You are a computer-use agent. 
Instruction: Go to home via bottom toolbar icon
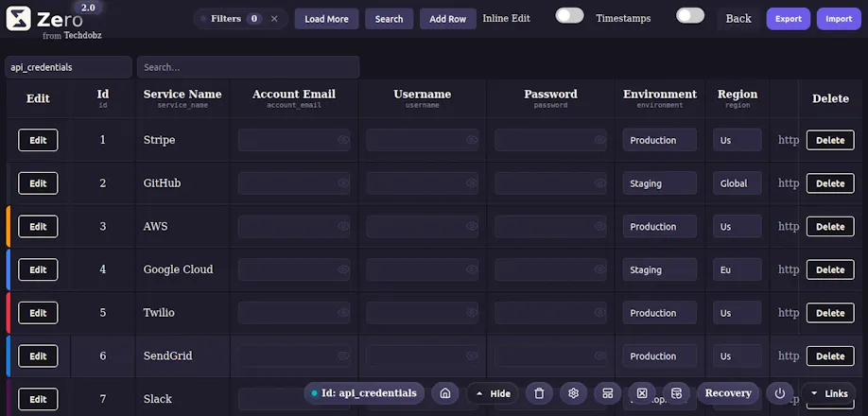pos(444,393)
